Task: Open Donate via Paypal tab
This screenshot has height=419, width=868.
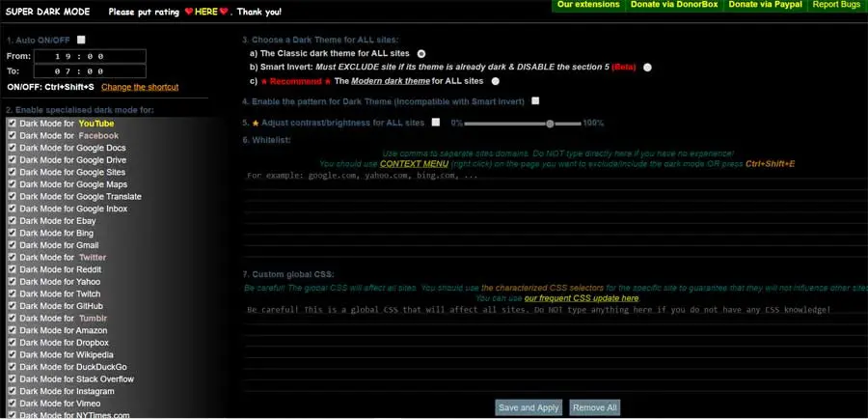Action: [765, 5]
